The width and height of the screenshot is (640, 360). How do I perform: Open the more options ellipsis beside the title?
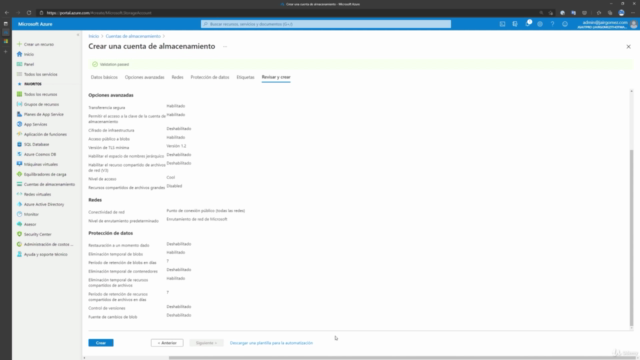click(x=225, y=47)
